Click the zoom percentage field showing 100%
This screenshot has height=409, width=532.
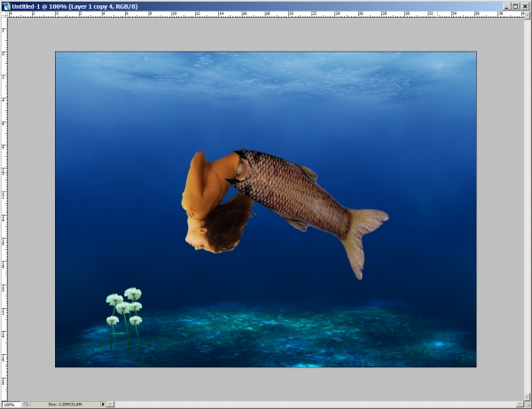pos(11,405)
